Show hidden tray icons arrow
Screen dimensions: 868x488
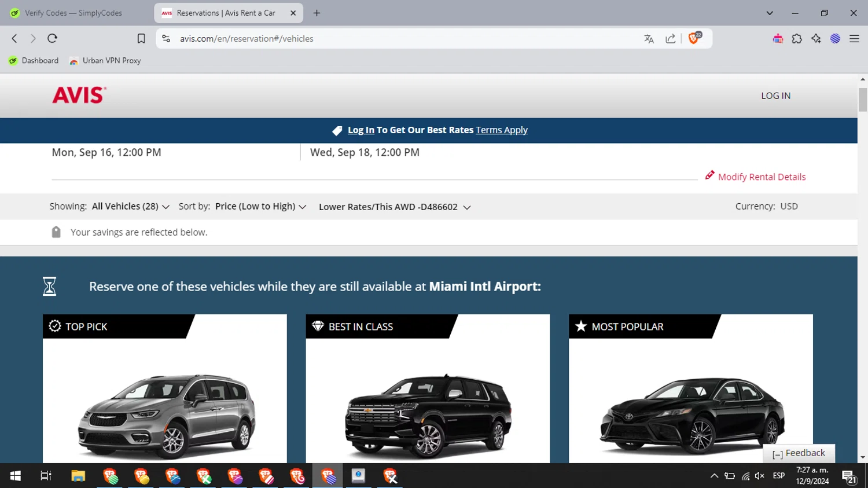pyautogui.click(x=714, y=476)
